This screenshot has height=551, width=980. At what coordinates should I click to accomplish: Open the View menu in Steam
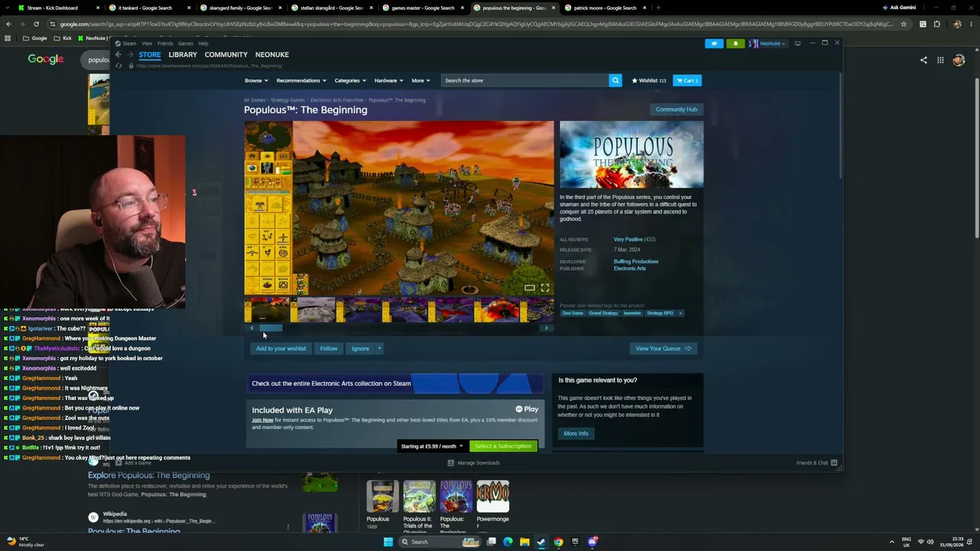tap(146, 44)
